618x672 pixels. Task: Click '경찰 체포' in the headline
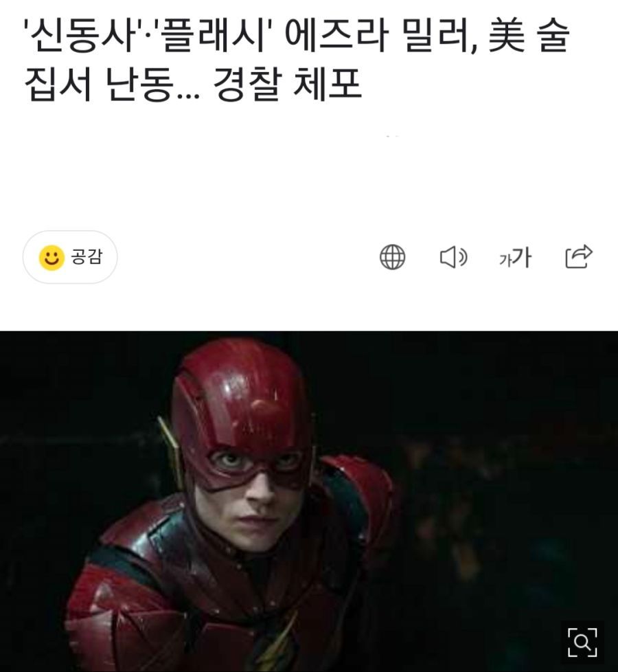coord(287,85)
